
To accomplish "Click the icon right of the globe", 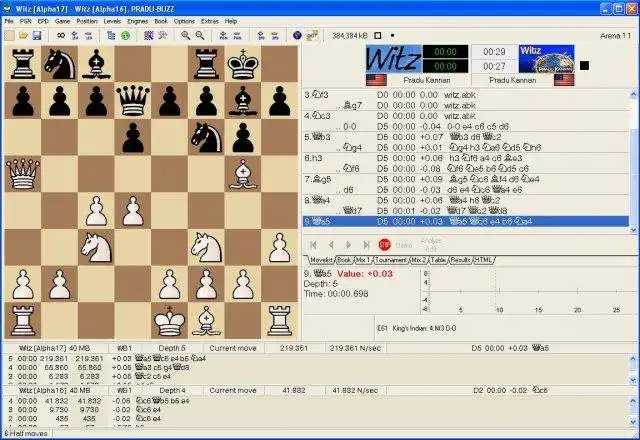I will 312,36.
